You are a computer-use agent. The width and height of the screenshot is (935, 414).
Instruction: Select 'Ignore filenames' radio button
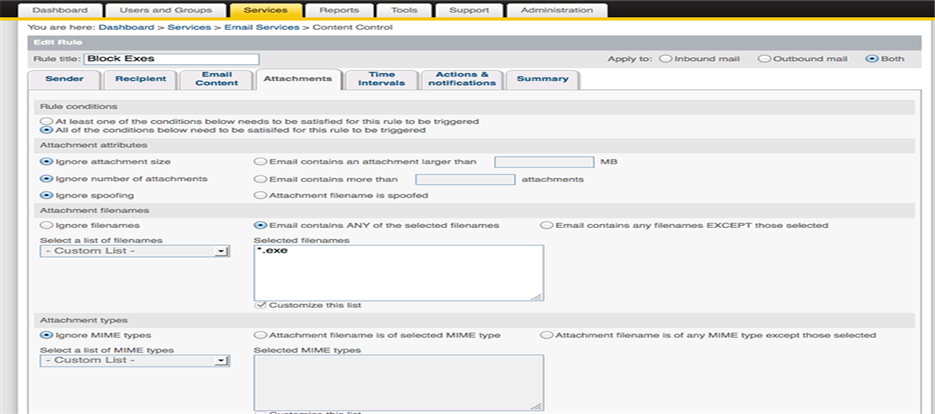[x=46, y=225]
